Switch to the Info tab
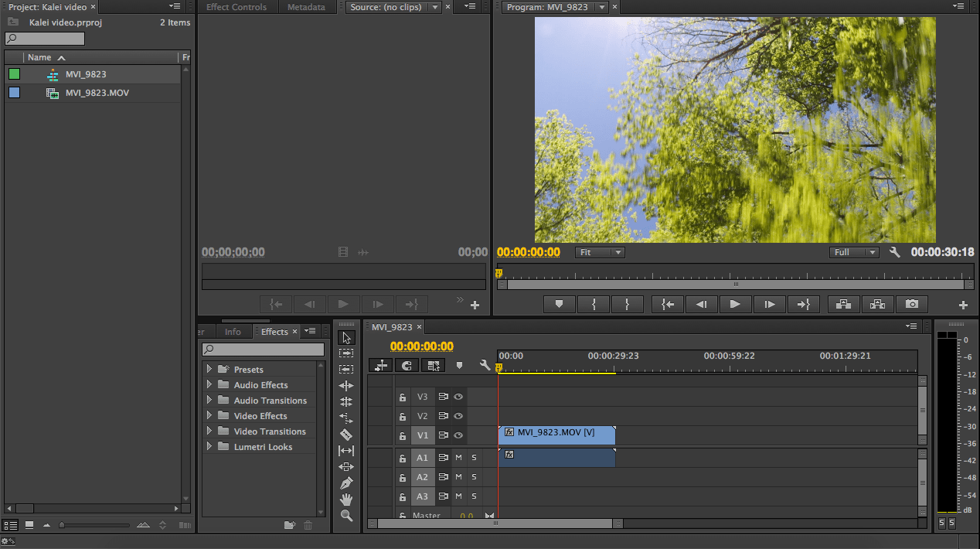Screen dimensions: 980x549 pyautogui.click(x=234, y=331)
